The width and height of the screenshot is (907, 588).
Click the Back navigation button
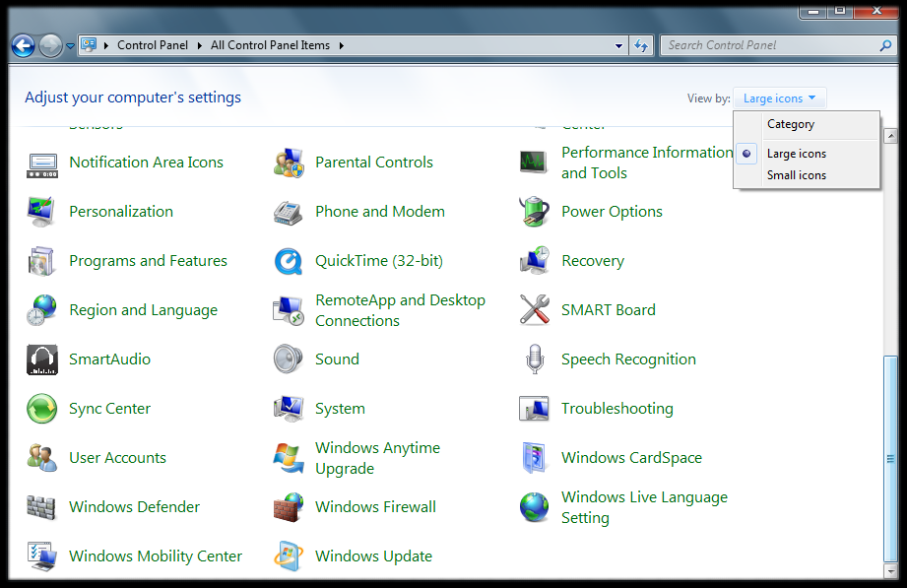coord(23,45)
